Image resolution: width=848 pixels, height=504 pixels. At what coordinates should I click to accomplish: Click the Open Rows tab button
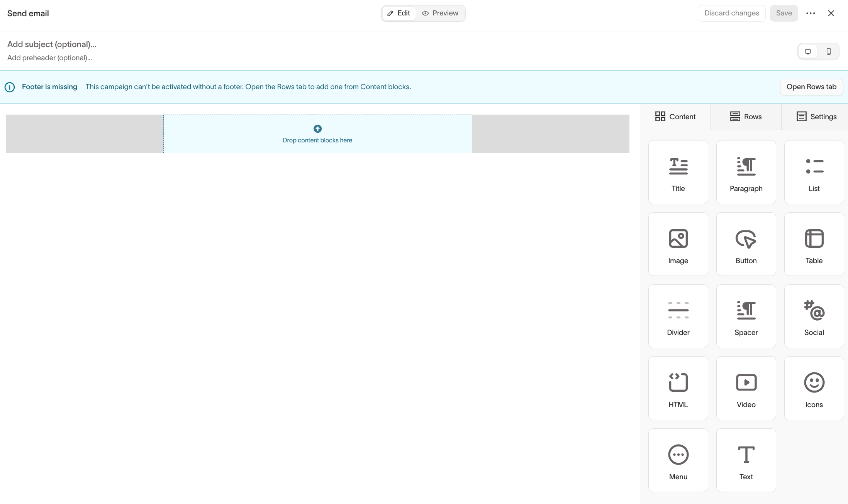[811, 87]
